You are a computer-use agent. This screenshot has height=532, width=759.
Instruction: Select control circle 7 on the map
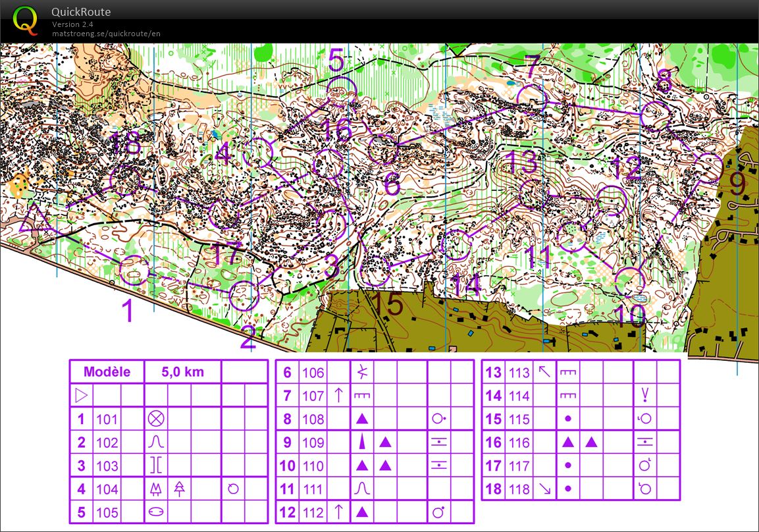(532, 98)
